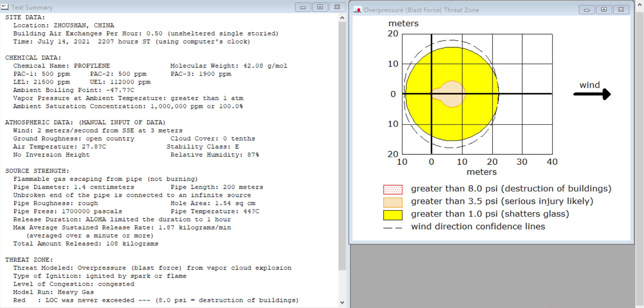Minimize the Text Summary window
The image size is (644, 308).
(x=303, y=7)
